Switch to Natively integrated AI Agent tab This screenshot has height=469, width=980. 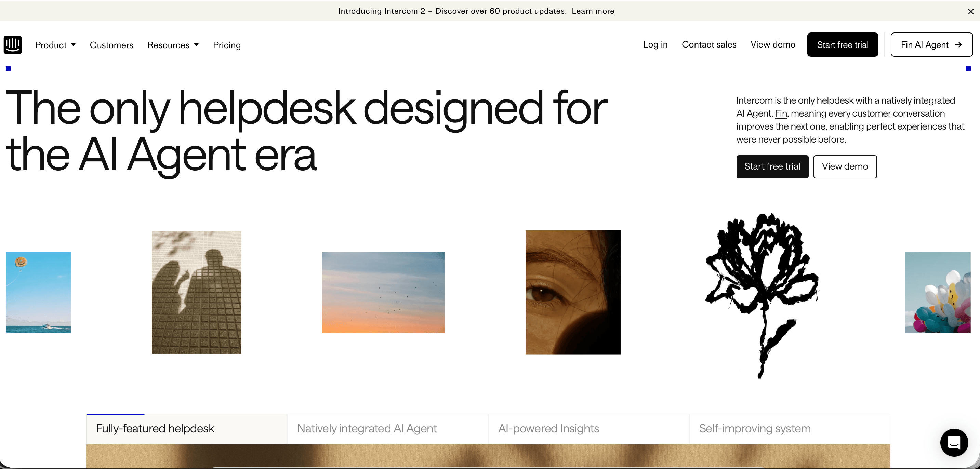pos(387,429)
